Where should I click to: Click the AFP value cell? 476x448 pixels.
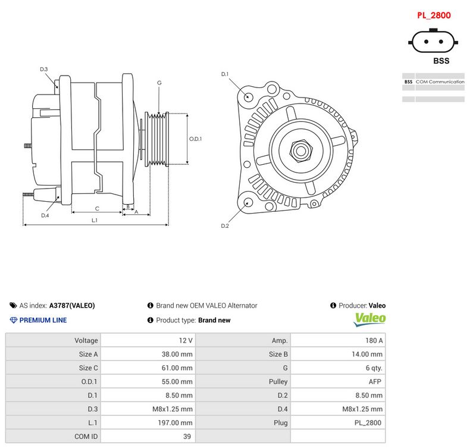click(x=338, y=381)
